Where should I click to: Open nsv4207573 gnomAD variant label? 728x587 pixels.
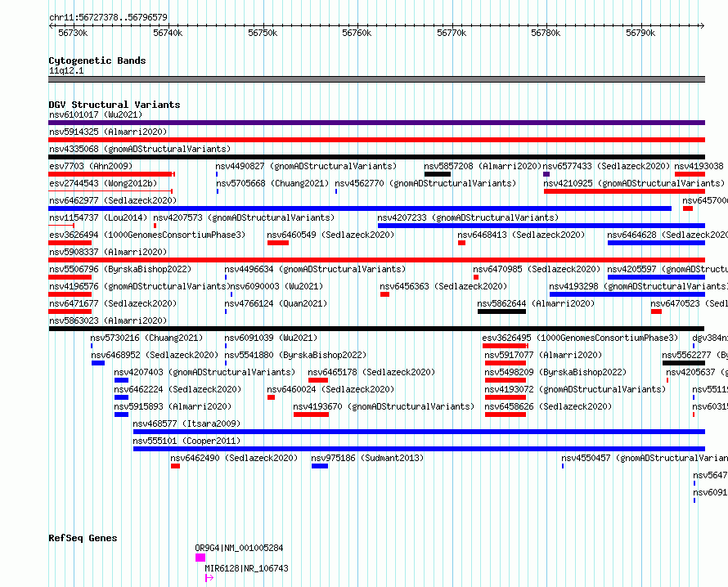pyautogui.click(x=244, y=217)
